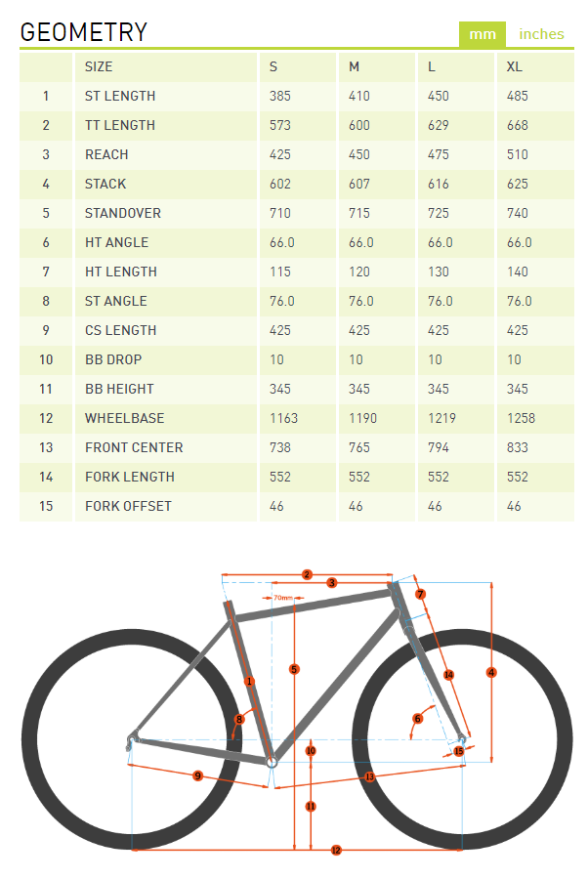Image resolution: width=588 pixels, height=879 pixels.
Task: Click stack marker 4 right of the diagram
Action: 491,672
